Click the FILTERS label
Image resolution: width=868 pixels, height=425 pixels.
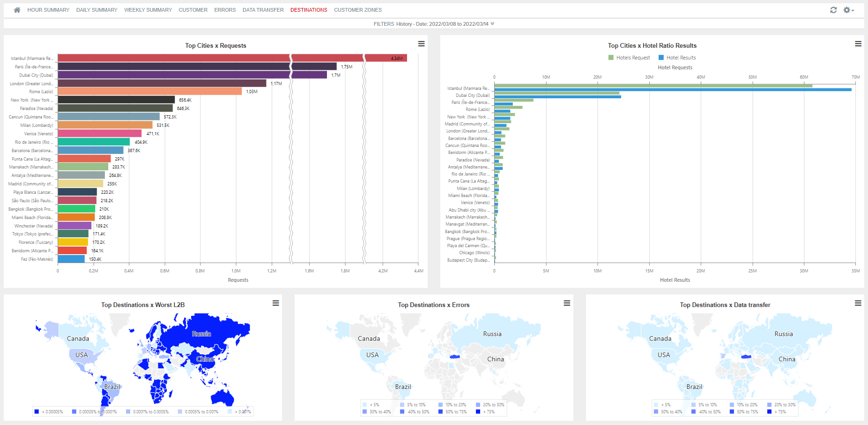383,23
